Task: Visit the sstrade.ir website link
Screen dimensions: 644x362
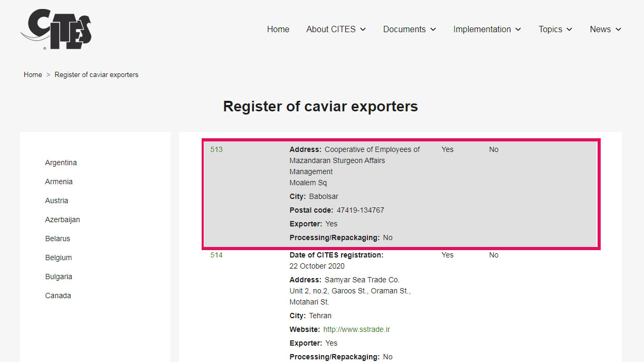Action: [x=356, y=329]
